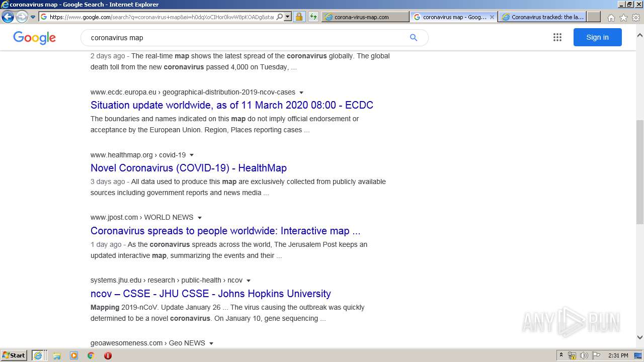Viewport: 644px width, 362px height.
Task: Open the Google apps grid icon
Action: tap(557, 37)
